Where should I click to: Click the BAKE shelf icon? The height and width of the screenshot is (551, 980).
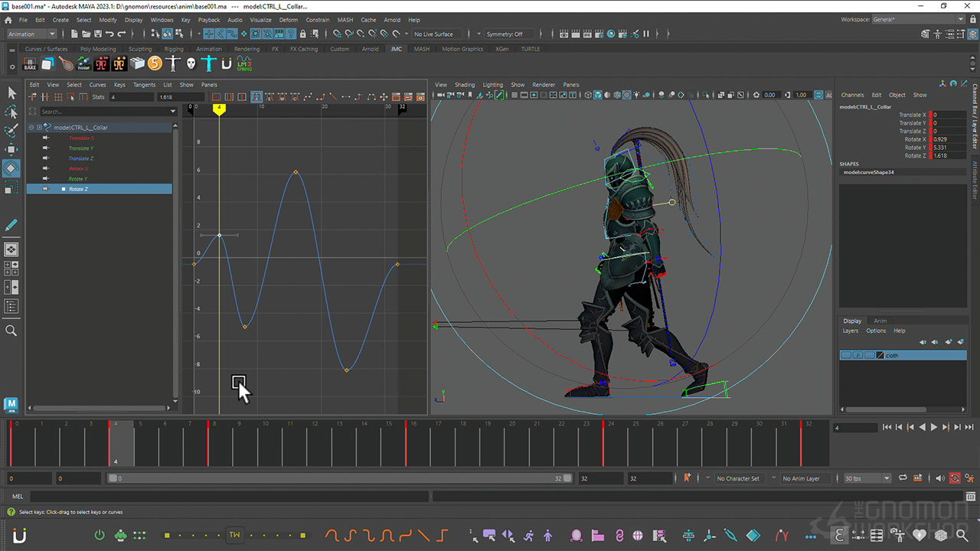pyautogui.click(x=31, y=64)
